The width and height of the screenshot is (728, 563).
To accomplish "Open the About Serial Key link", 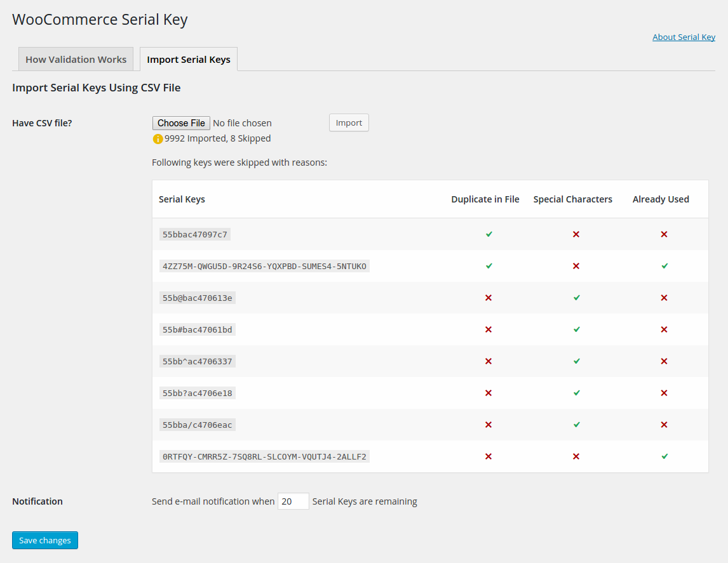I will (684, 37).
